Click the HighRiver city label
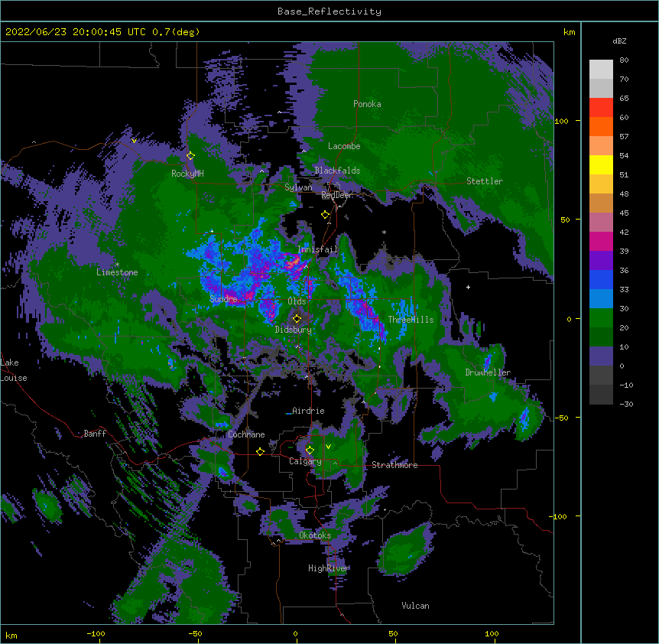Viewport: 659px width, 644px height. coord(329,568)
